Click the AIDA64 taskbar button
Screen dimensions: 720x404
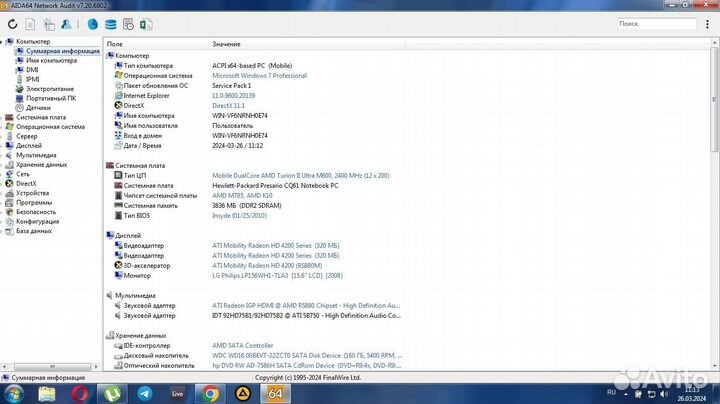point(276,394)
